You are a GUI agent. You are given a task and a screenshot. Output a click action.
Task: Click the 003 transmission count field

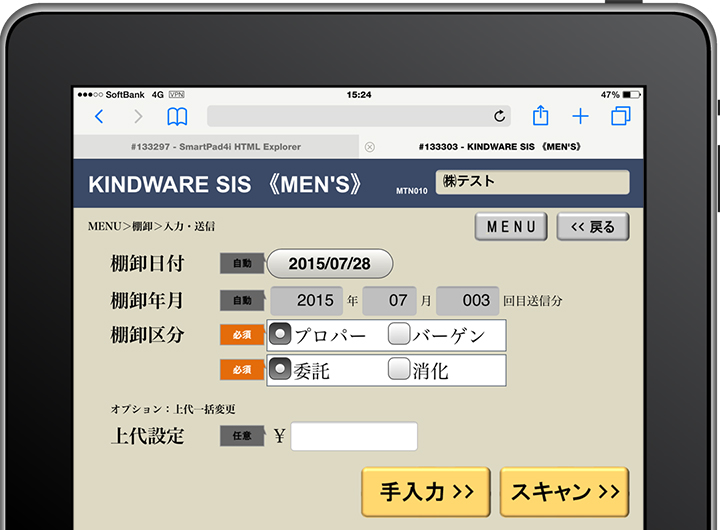tap(467, 300)
